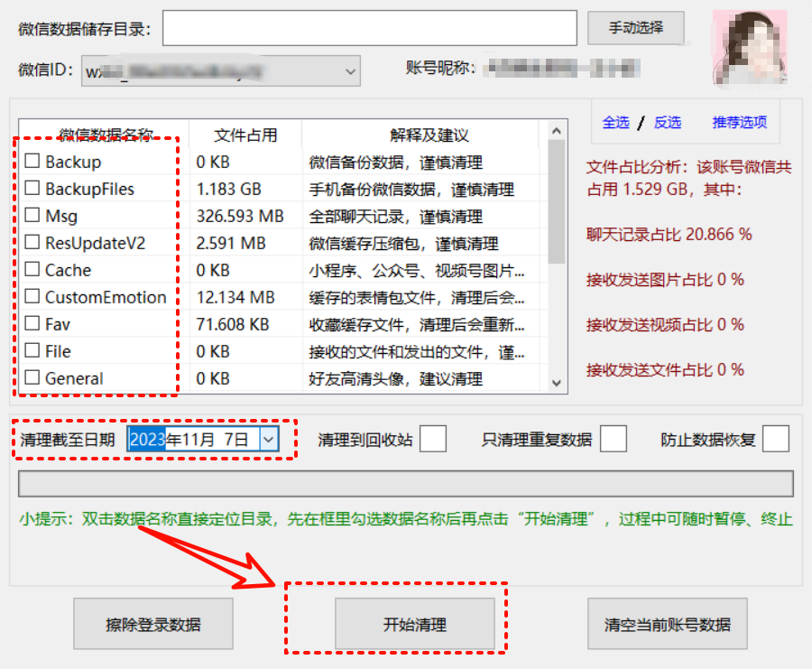The image size is (812, 669).
Task: Select the 12.134 MB size cell
Action: pyautogui.click(x=235, y=297)
